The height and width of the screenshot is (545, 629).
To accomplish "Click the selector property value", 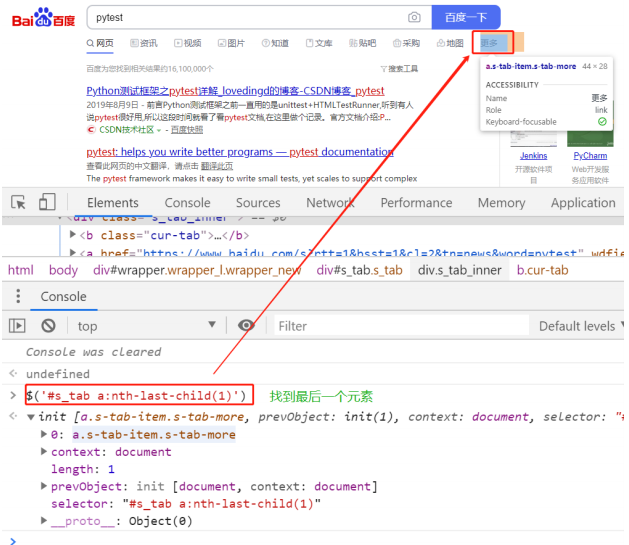I will coord(222,504).
